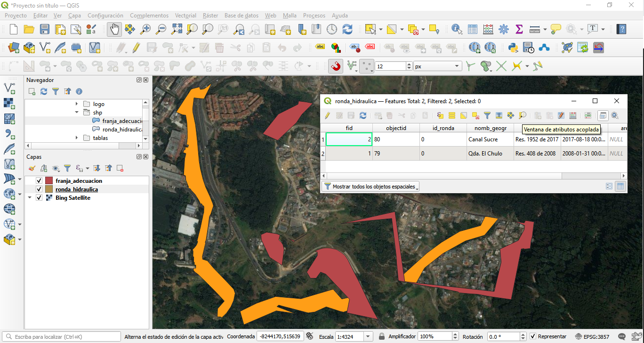
Task: Click the Coordenada input field
Action: [x=280, y=336]
